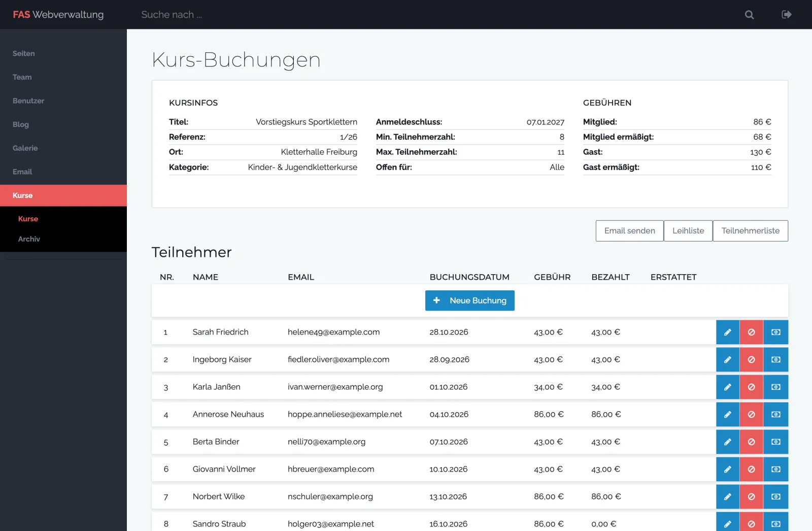
Task: Edit Karla Janßen's booking
Action: (728, 387)
